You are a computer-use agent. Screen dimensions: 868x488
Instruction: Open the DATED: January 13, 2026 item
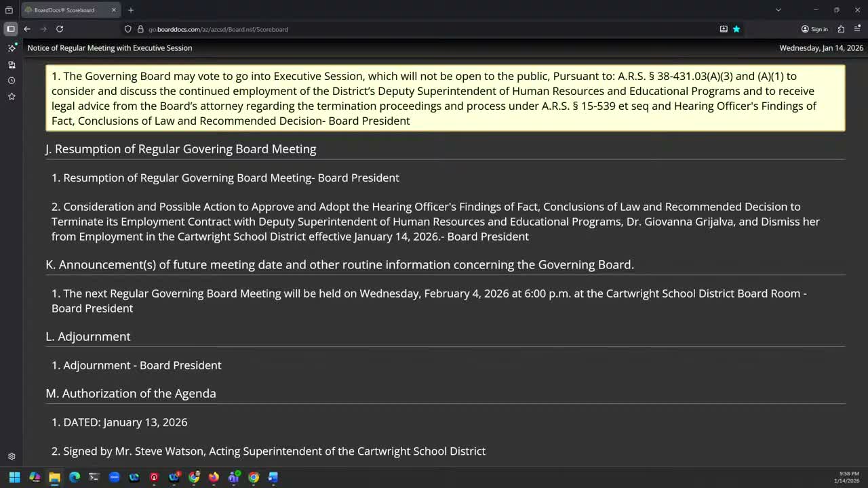click(119, 422)
